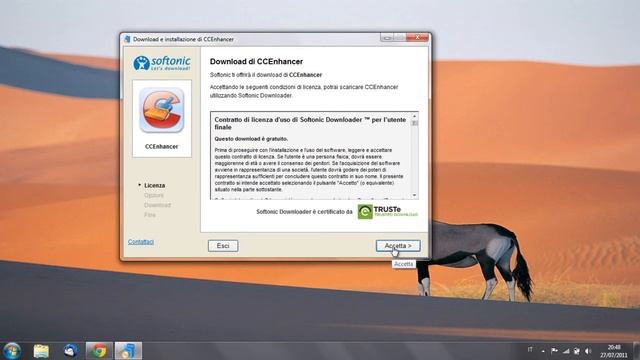Click the volume speaker tray icon
Screen dimensions: 640x360
click(x=588, y=351)
